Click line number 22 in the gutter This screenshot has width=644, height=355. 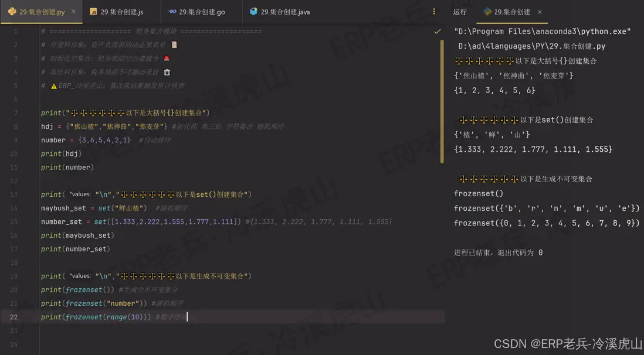pos(13,317)
